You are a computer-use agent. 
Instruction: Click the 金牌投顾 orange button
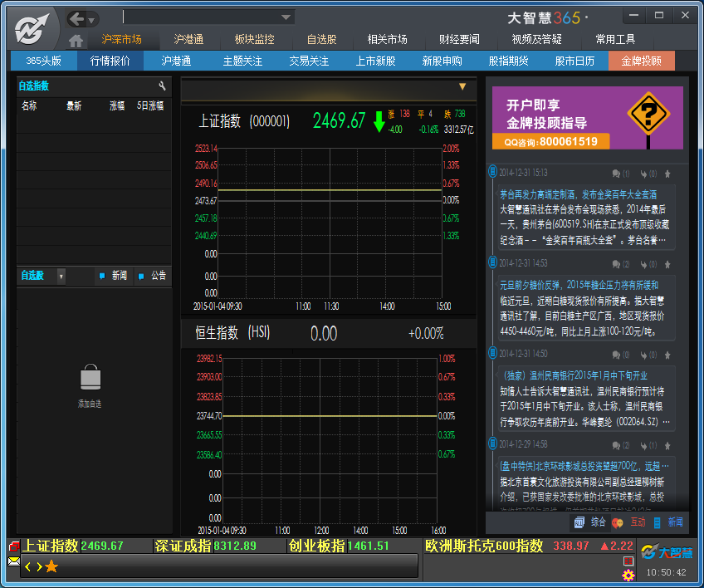(x=641, y=61)
